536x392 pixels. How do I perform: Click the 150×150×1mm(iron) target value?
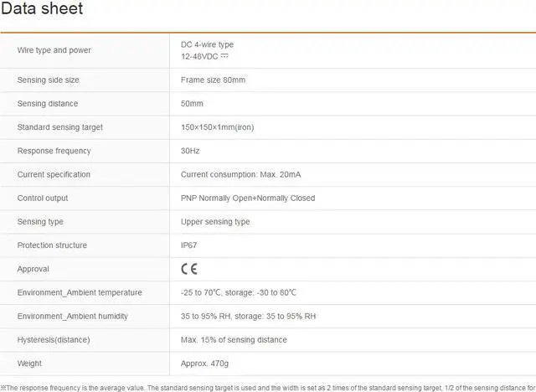click(217, 127)
